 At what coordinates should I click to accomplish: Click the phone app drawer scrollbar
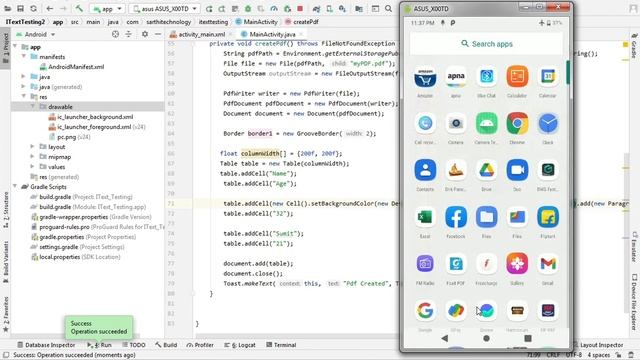(567, 72)
